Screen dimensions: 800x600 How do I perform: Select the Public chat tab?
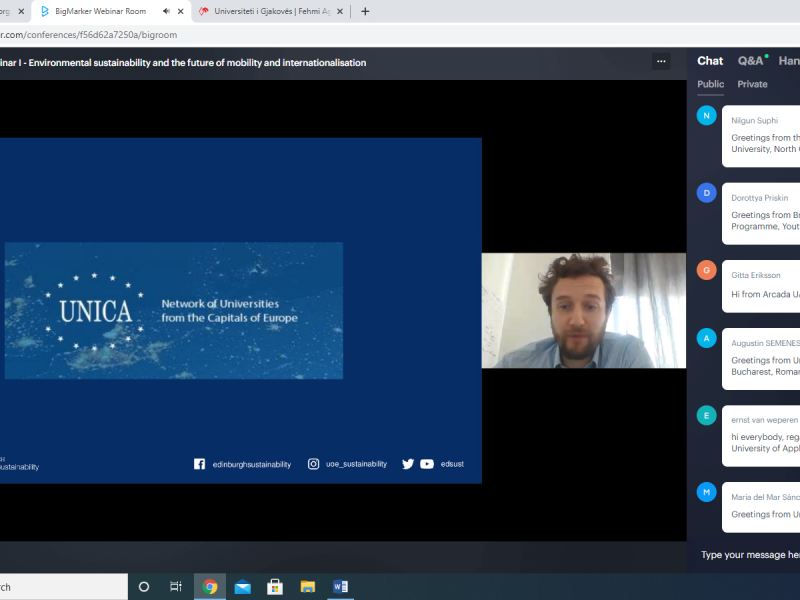point(711,84)
